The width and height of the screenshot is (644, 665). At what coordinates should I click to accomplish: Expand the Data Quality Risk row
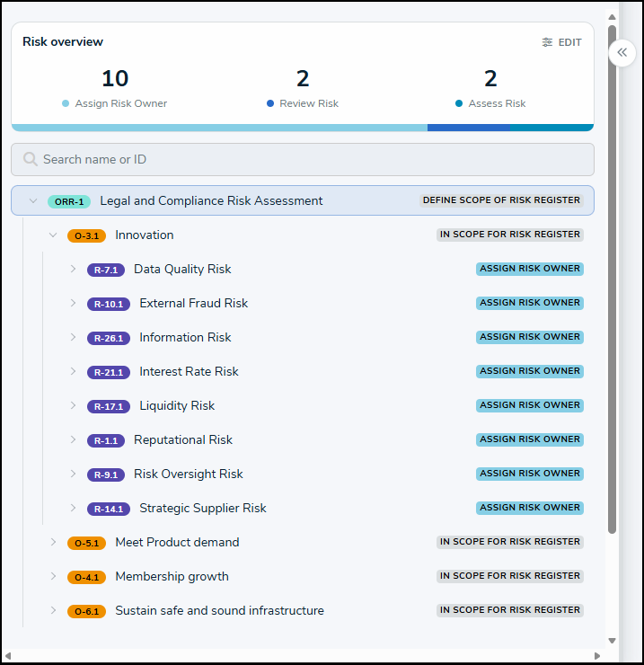(73, 269)
